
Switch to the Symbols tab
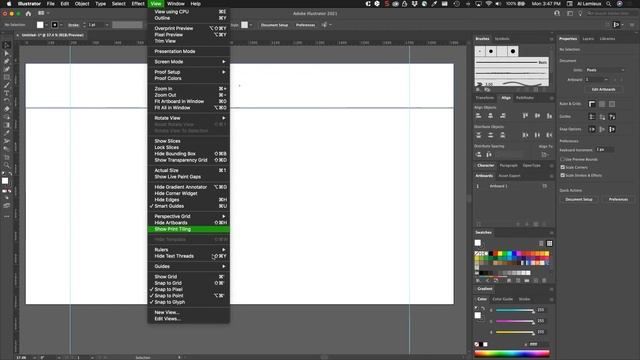point(502,39)
